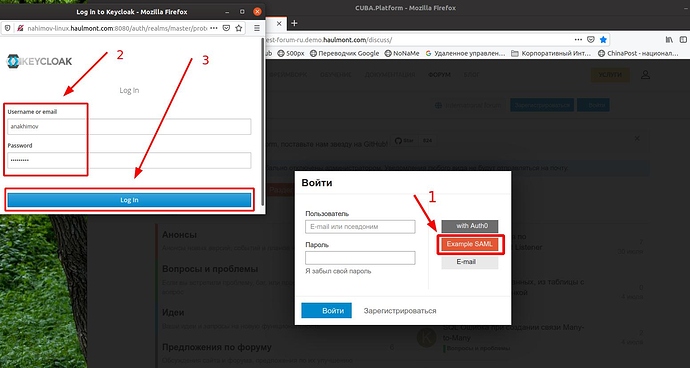Open page actions ellipsis in CUBA.Platform address bar

point(578,40)
